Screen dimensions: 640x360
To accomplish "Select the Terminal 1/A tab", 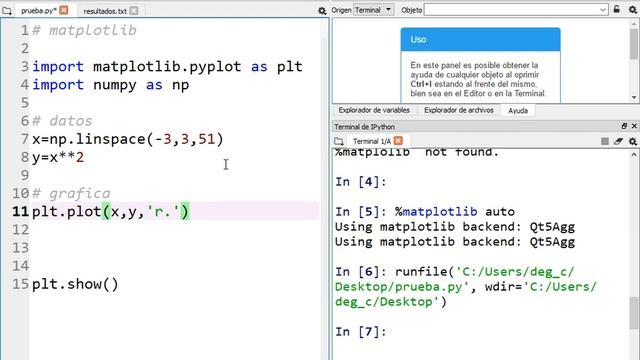I will (x=371, y=141).
